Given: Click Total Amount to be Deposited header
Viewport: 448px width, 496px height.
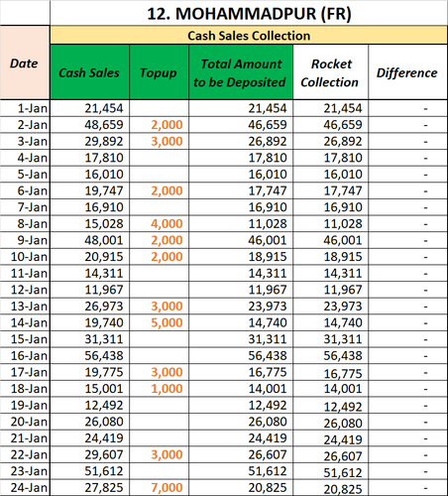Looking at the screenshot, I should (x=241, y=71).
